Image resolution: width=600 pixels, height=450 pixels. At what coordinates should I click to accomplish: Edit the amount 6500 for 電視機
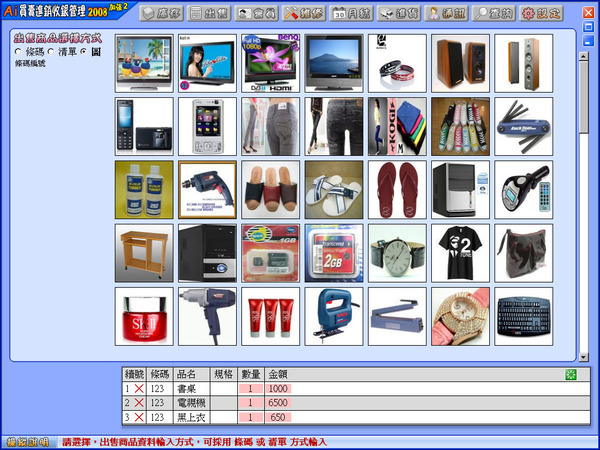coord(278,403)
